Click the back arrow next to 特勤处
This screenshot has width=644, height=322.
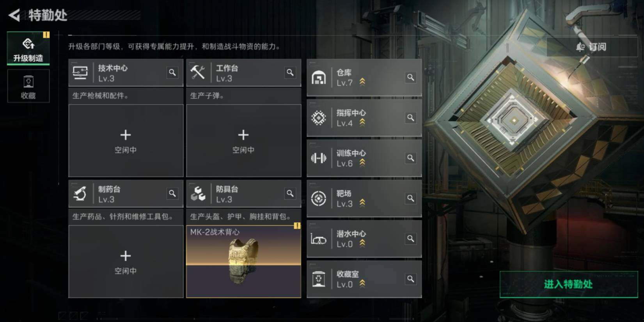pos(14,15)
